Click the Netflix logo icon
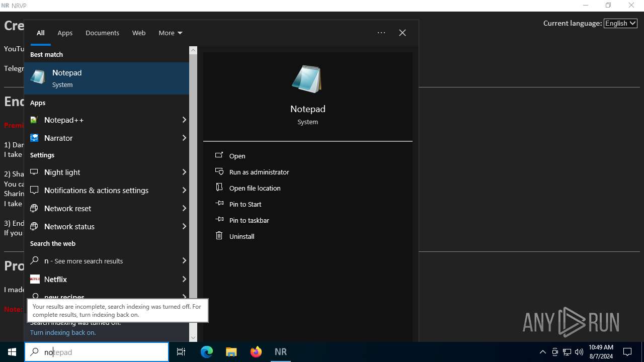This screenshot has width=644, height=362. coord(35,279)
